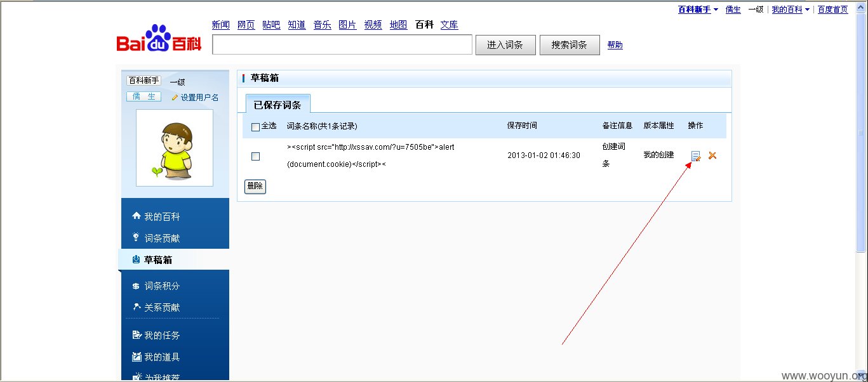Tick the checkbox of the script entry row
Image resolution: width=868 pixels, height=382 pixels.
[x=255, y=156]
